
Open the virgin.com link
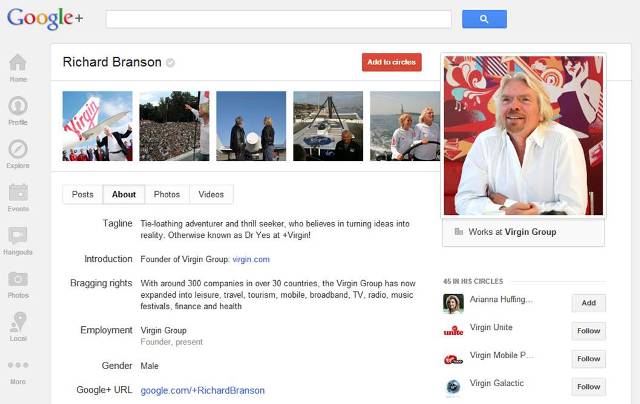click(x=251, y=259)
